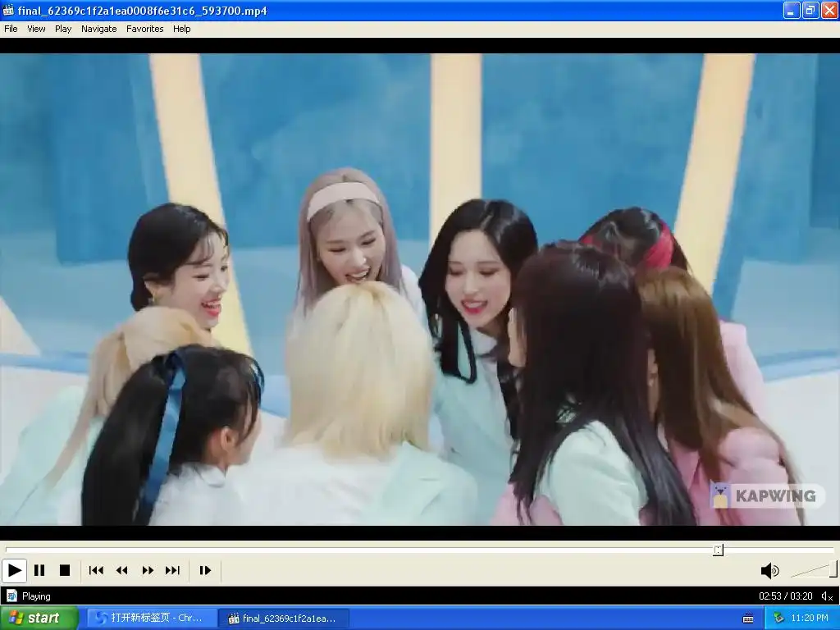Image resolution: width=840 pixels, height=630 pixels.
Task: Step forward a single frame
Action: coord(205,571)
